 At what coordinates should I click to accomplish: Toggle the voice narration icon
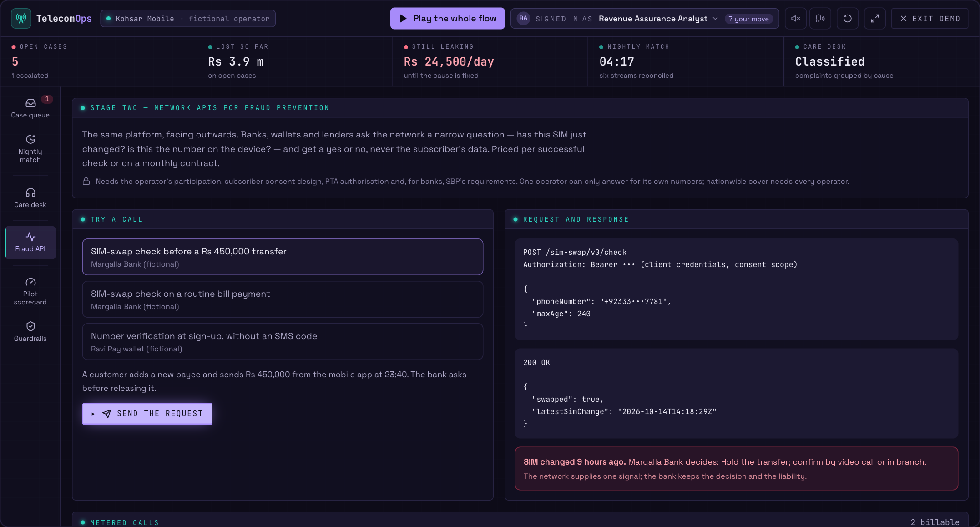820,19
